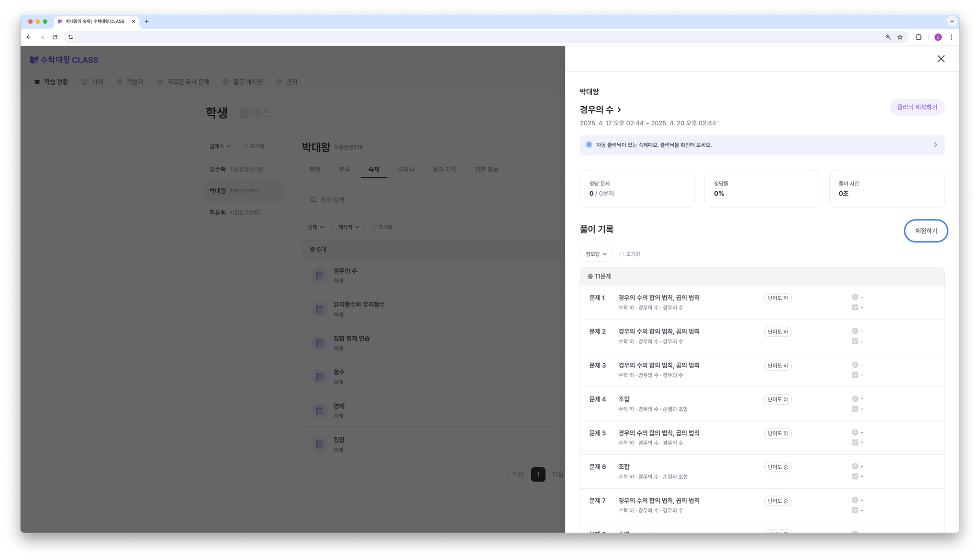The height and width of the screenshot is (560, 980).
Task: Click the 클리닉 제작하기 button
Action: pos(917,107)
